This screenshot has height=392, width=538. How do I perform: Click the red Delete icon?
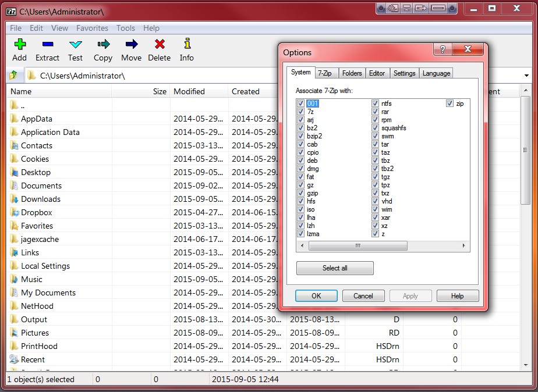click(159, 45)
